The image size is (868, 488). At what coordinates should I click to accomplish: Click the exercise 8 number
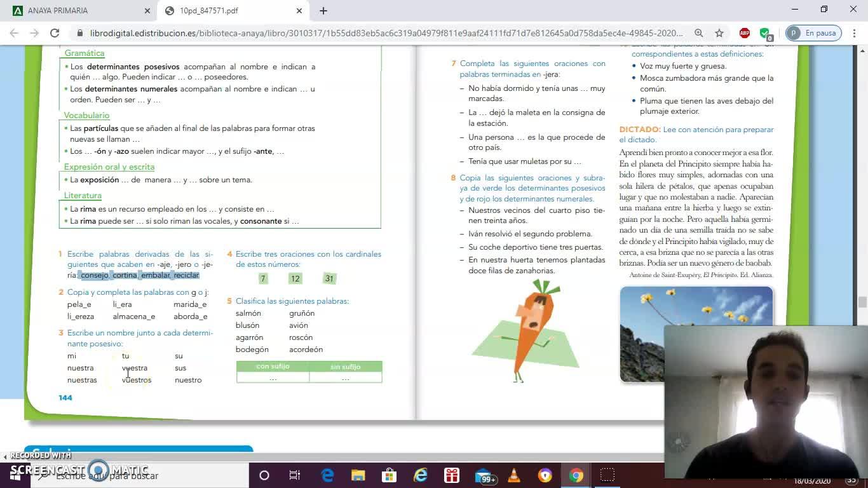pos(454,178)
